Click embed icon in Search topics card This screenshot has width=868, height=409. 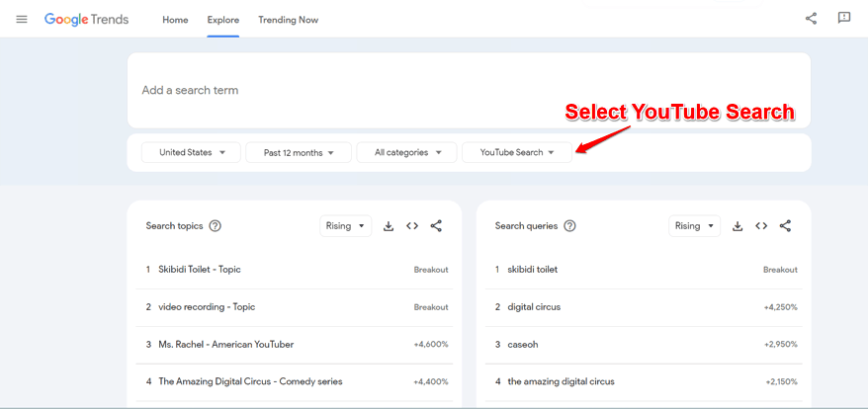click(412, 226)
